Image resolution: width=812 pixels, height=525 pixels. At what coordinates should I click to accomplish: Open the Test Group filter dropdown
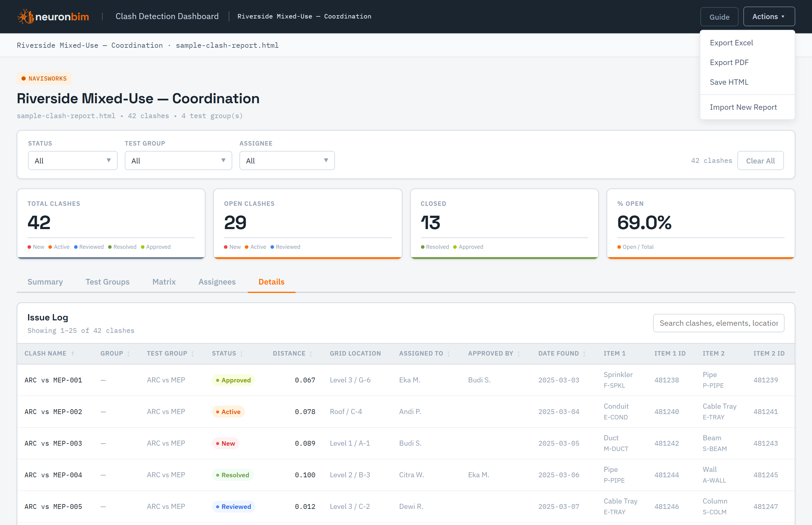pos(179,160)
